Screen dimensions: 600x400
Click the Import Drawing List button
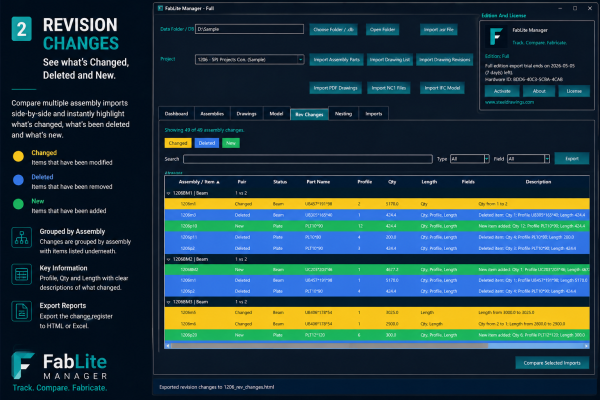[x=390, y=59]
